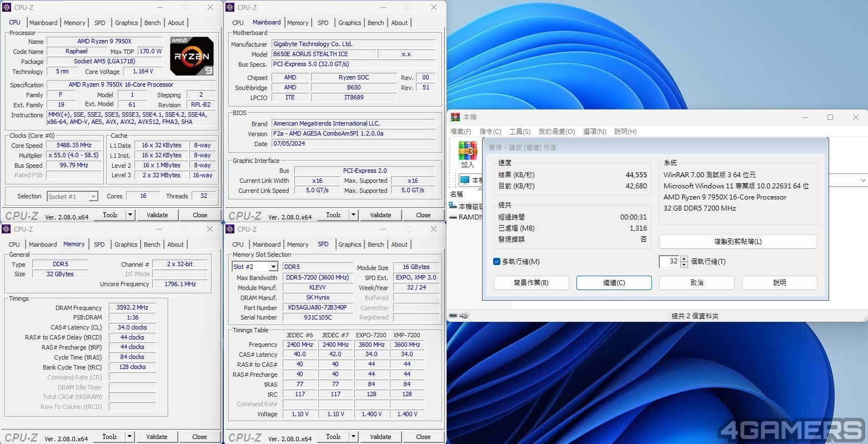Click the elapsed time 00:00:31
This screenshot has width=868, height=444.
[634, 217]
